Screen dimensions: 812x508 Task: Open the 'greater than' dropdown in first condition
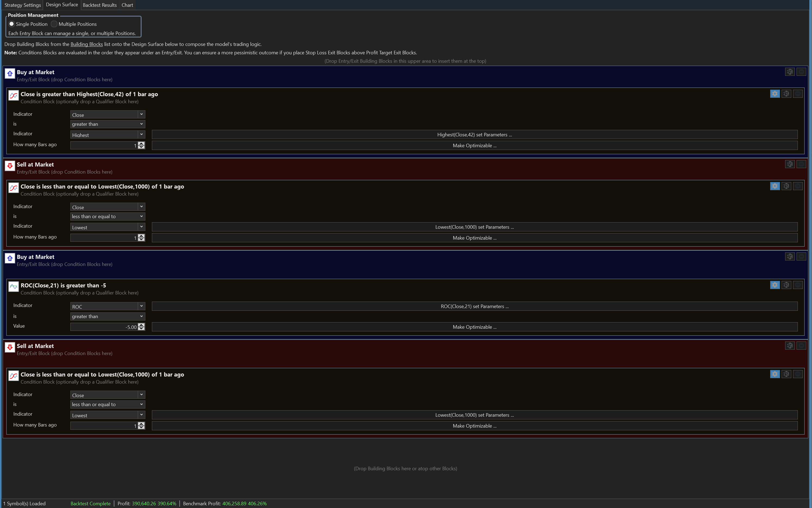pos(108,124)
